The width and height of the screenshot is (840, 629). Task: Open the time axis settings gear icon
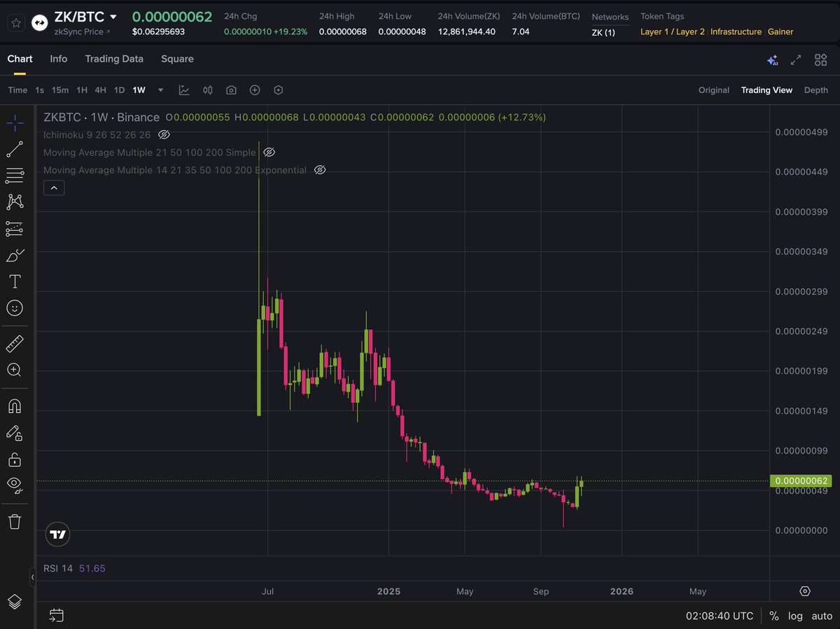805,591
